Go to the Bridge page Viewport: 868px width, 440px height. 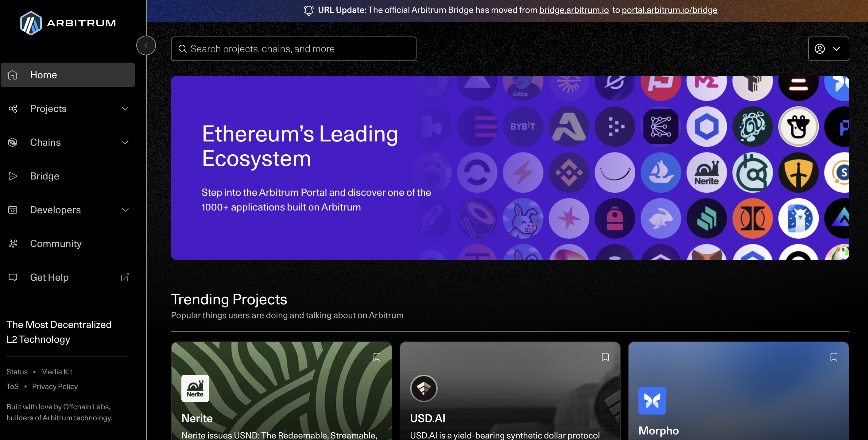(45, 176)
